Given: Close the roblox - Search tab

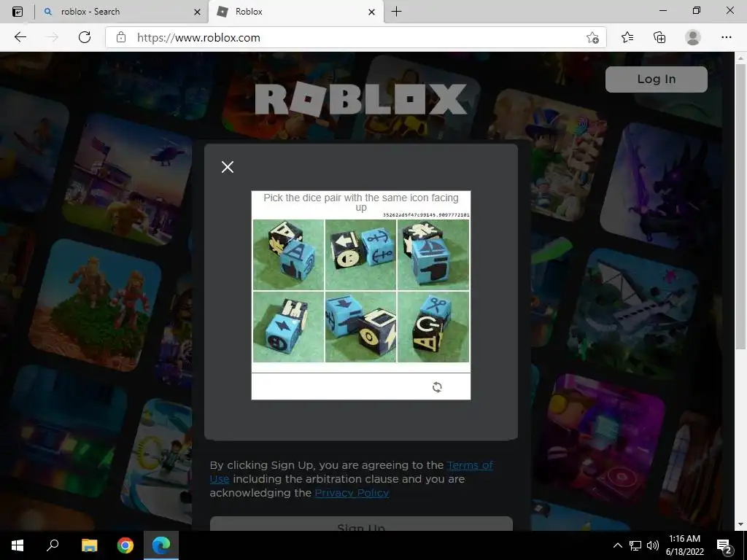Looking at the screenshot, I should [197, 12].
